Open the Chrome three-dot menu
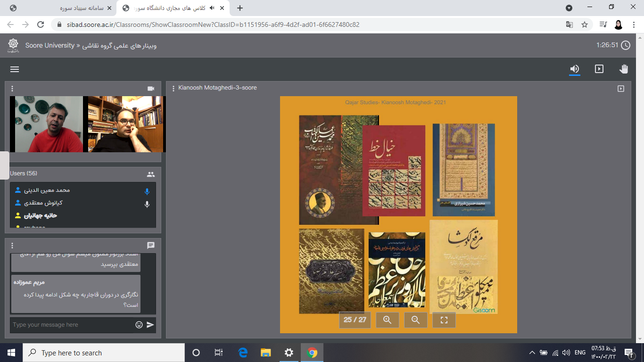The image size is (644, 362). (x=634, y=25)
